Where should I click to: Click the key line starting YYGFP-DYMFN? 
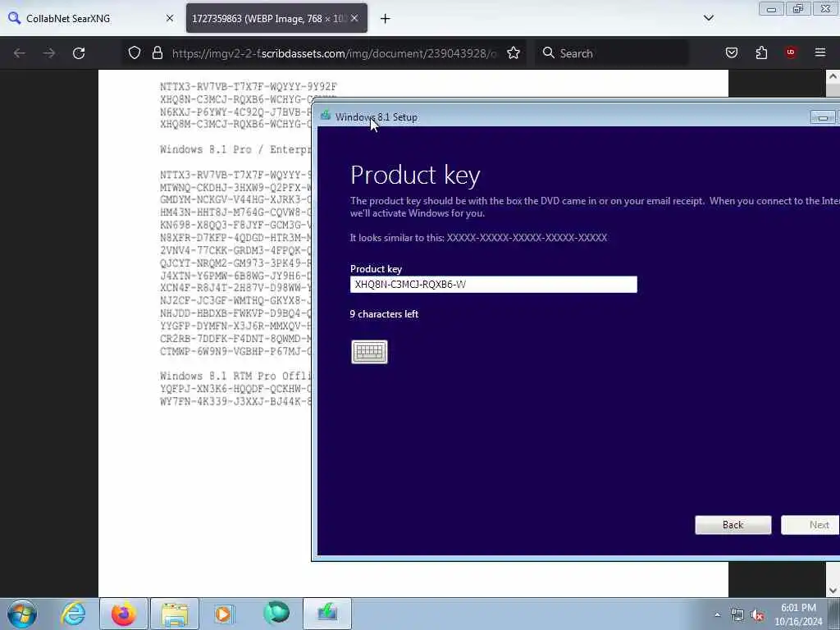[x=235, y=326]
